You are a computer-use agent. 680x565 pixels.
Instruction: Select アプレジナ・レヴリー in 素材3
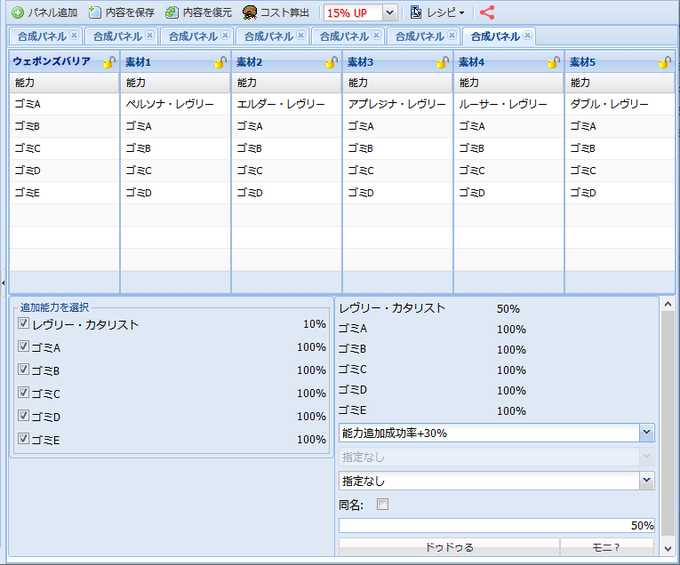(397, 104)
